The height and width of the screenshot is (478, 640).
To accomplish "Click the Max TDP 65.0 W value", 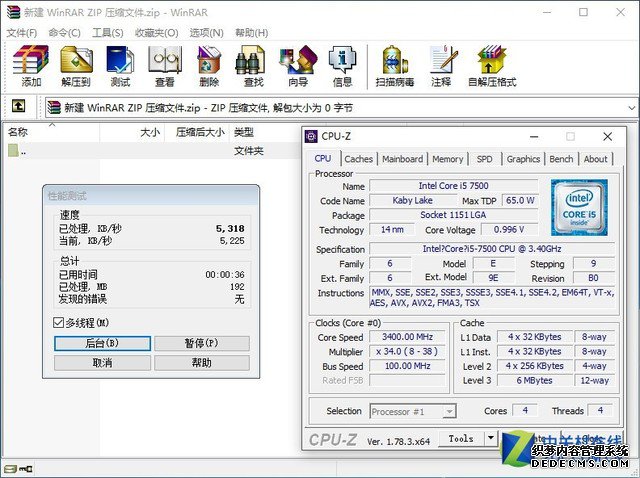I will (520, 200).
